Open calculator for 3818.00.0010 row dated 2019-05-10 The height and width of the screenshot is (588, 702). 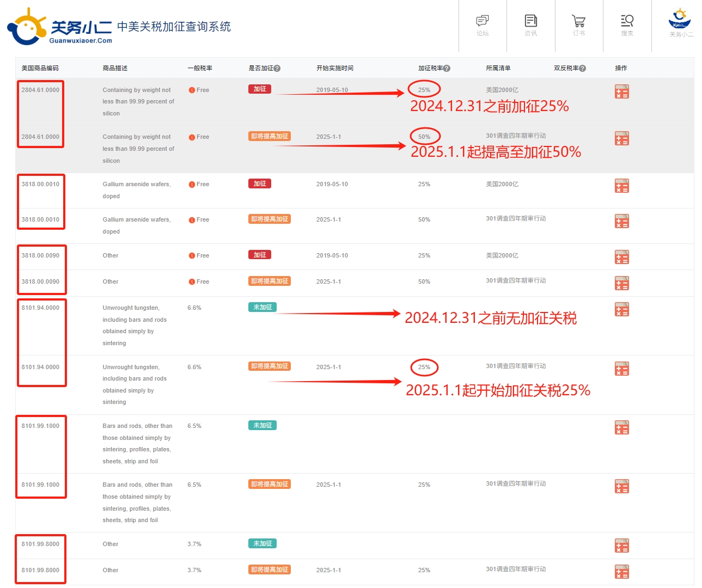coord(621,186)
